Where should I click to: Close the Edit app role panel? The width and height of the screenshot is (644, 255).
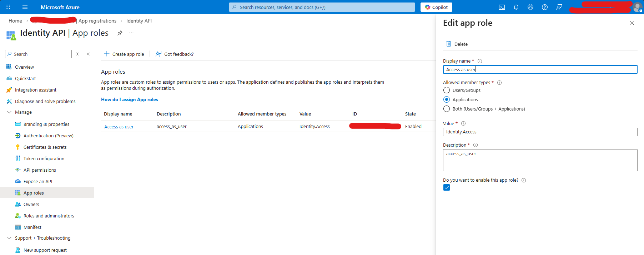coord(632,23)
